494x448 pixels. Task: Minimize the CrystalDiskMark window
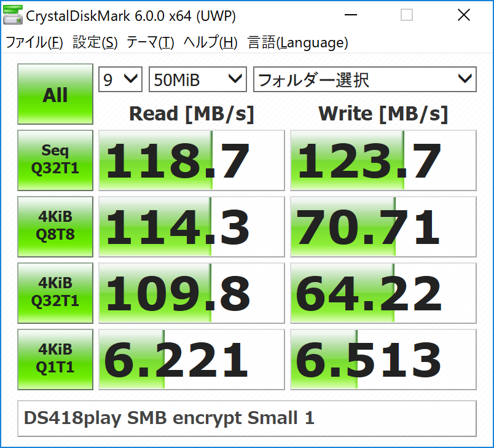click(x=351, y=15)
